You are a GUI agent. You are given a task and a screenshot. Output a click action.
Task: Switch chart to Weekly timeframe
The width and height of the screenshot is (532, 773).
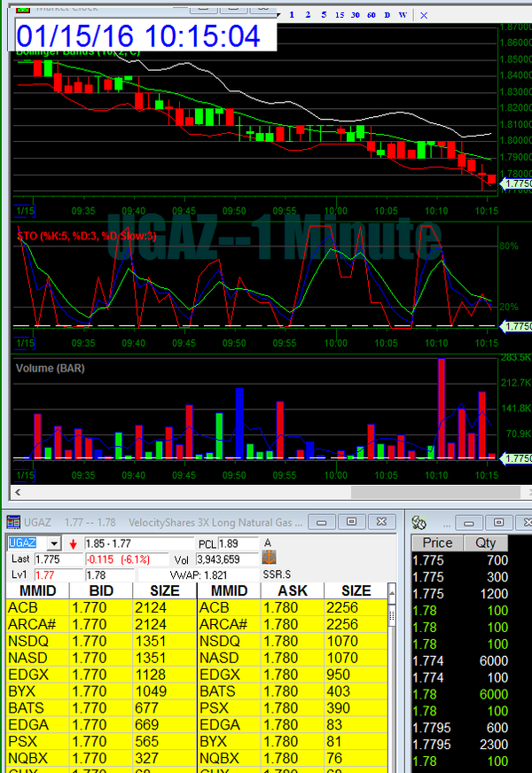[403, 15]
